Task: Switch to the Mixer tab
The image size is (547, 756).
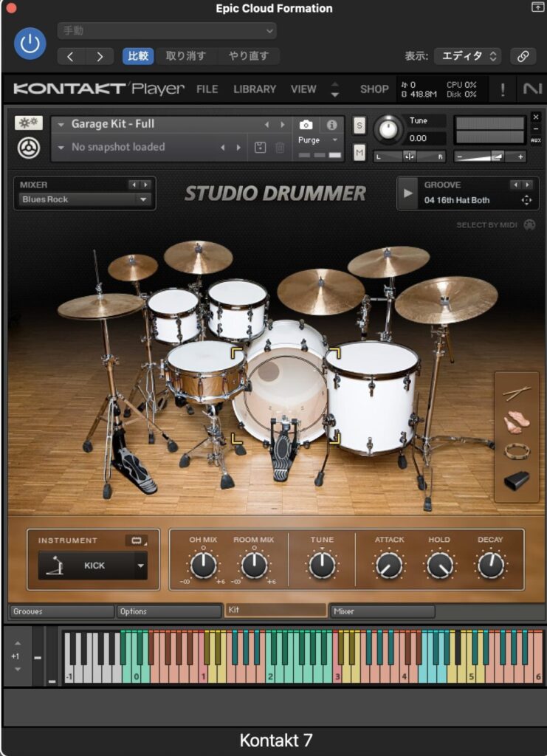Action: tap(383, 611)
